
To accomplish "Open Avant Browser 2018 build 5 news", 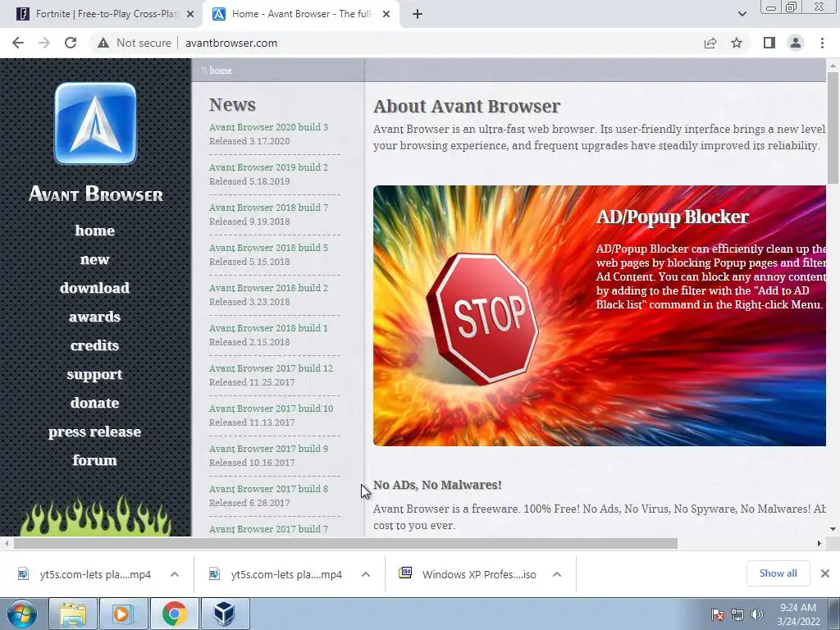I will point(268,248).
